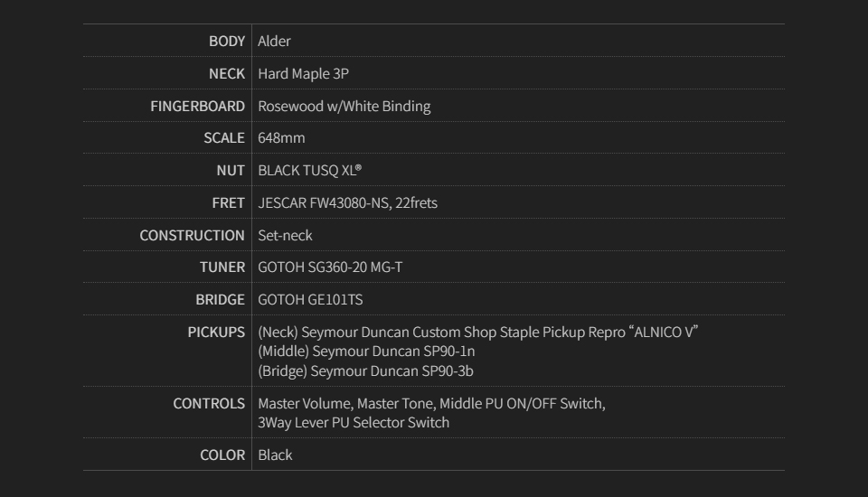Select the Middle Seymour Duncan SP90-1n line
This screenshot has height=497, width=868.
pyautogui.click(x=366, y=351)
